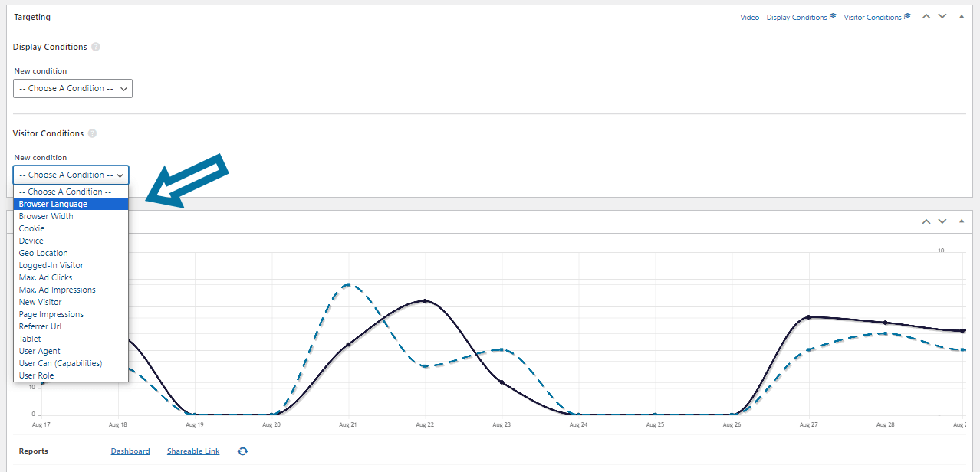
Task: Move Targeting panel down with arrow
Action: pyautogui.click(x=942, y=16)
